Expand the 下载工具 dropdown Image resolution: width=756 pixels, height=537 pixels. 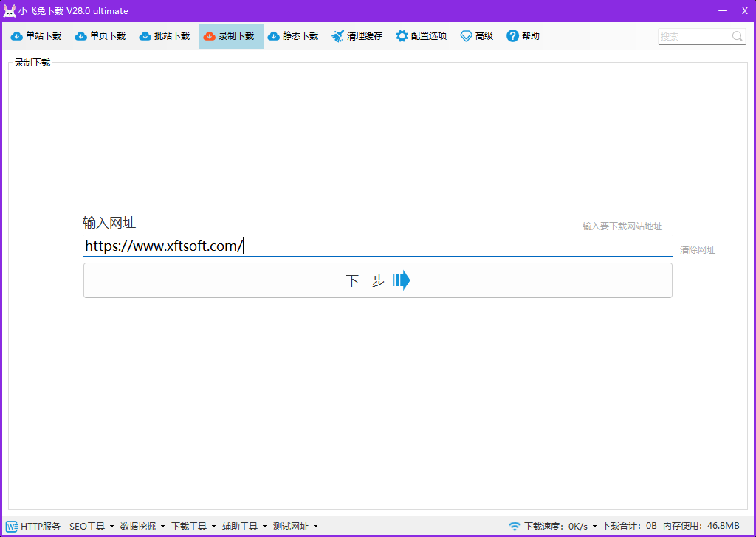pos(193,526)
